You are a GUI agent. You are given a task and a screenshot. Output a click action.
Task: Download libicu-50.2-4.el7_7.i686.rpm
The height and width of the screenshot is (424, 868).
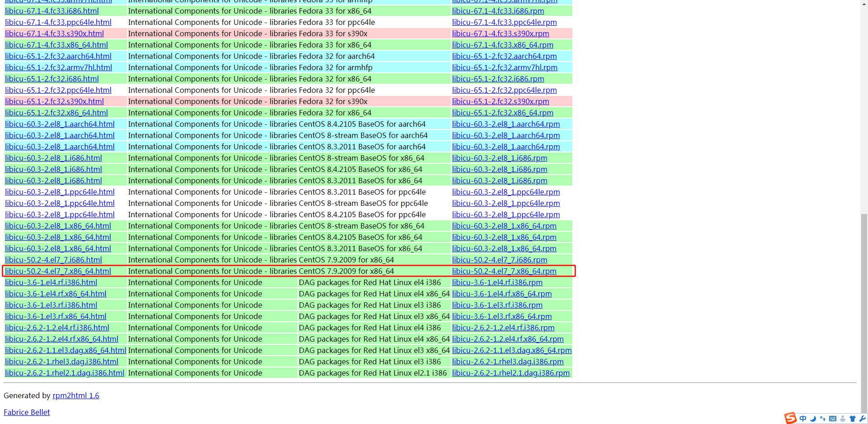[x=500, y=260]
